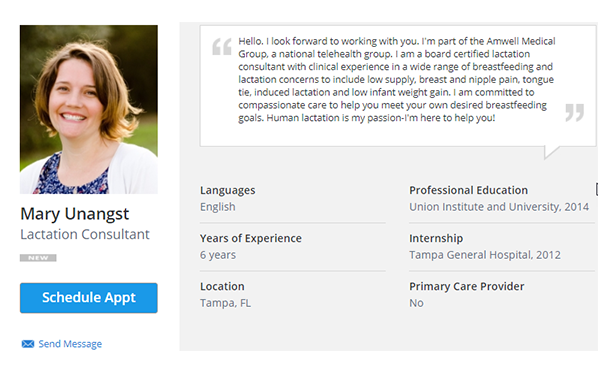Click the Tampa, FL location value
Image resolution: width=615 pixels, height=372 pixels.
pos(226,303)
